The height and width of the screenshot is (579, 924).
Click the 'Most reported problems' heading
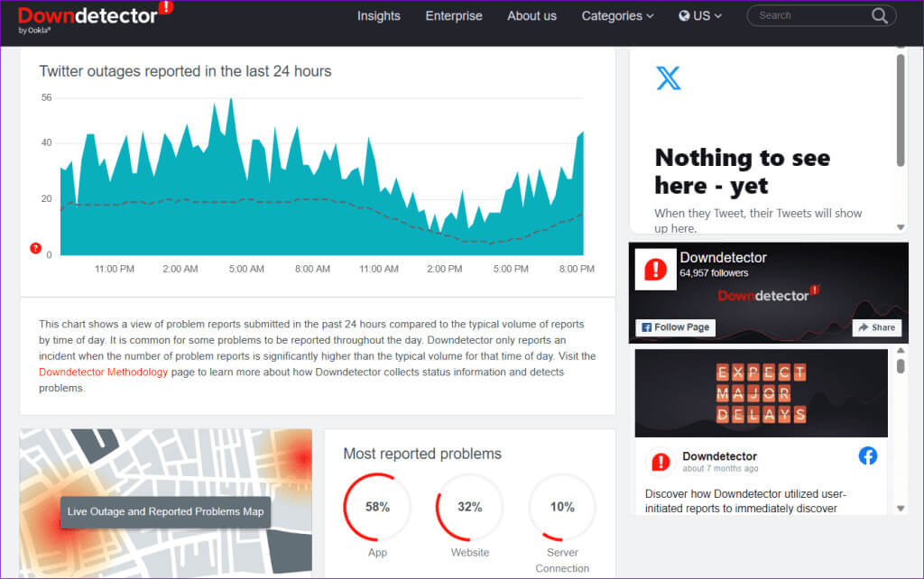[422, 454]
